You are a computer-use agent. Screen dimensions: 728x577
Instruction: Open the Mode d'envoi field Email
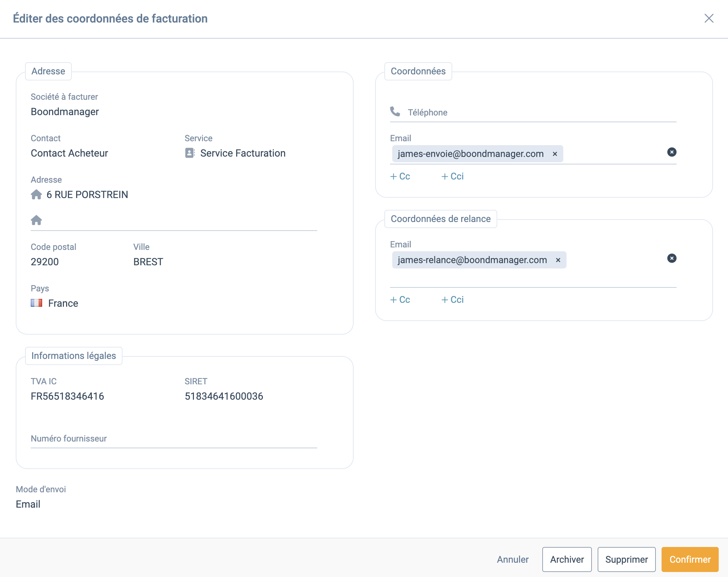[28, 504]
